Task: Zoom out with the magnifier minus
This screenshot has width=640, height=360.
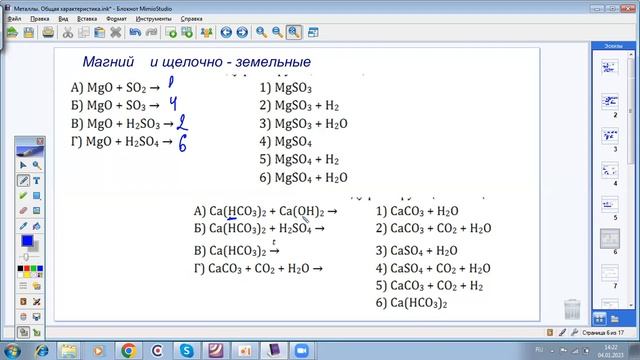Action: tap(278, 32)
